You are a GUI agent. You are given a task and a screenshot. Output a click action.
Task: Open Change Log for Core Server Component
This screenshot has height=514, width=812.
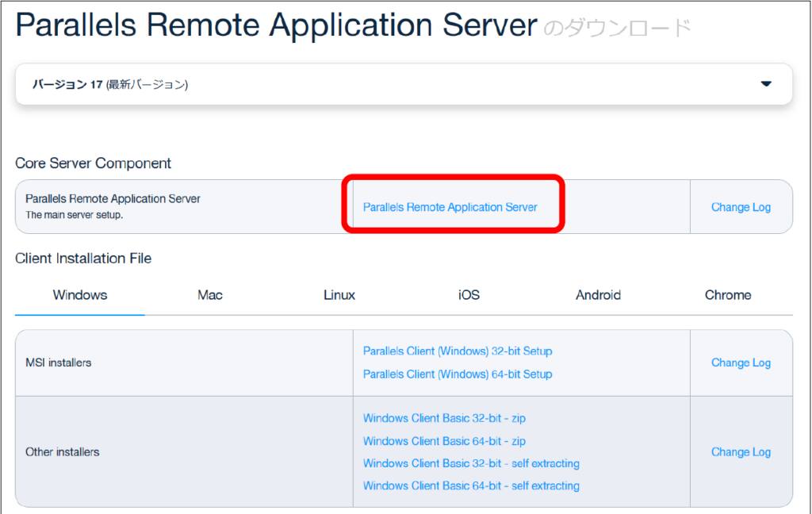pyautogui.click(x=741, y=207)
